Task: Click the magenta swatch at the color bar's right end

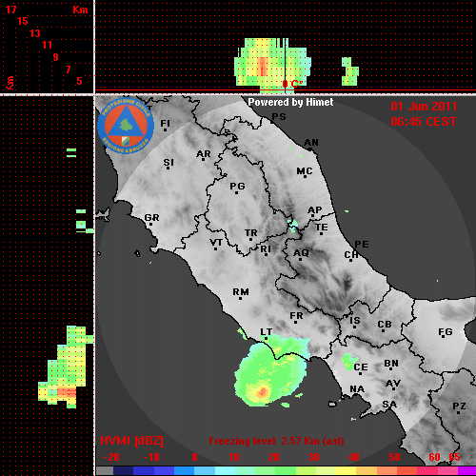Action: tap(466, 470)
